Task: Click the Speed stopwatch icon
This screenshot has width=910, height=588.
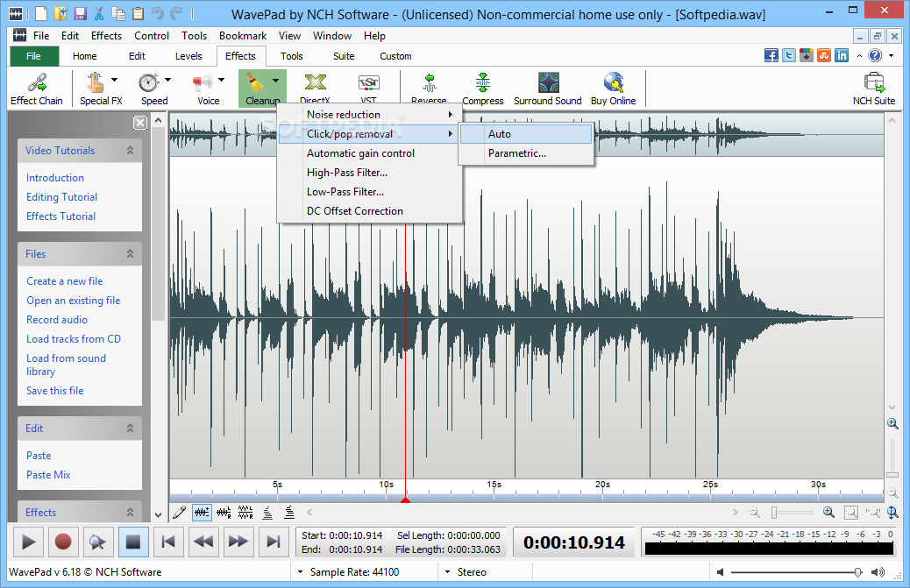Action: (x=148, y=82)
